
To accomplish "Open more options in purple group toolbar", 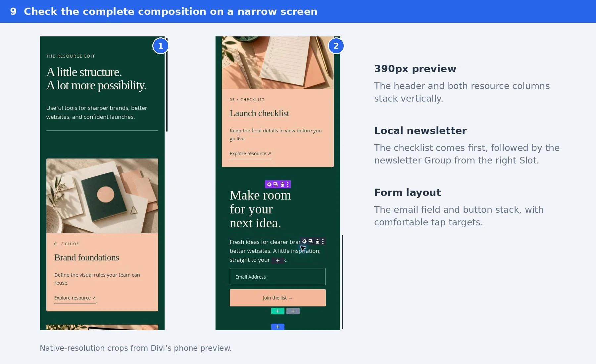I will click(288, 184).
